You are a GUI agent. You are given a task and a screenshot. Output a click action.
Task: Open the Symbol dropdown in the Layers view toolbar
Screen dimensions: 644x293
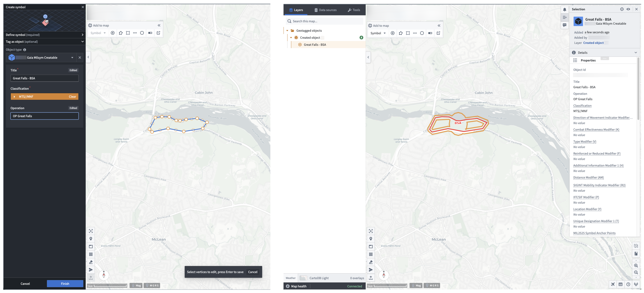pyautogui.click(x=378, y=33)
